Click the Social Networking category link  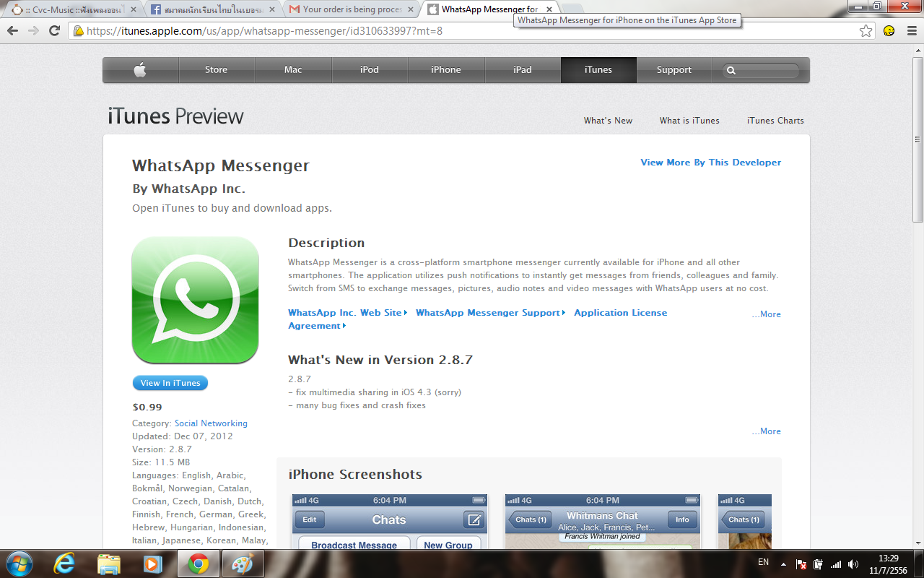point(211,423)
